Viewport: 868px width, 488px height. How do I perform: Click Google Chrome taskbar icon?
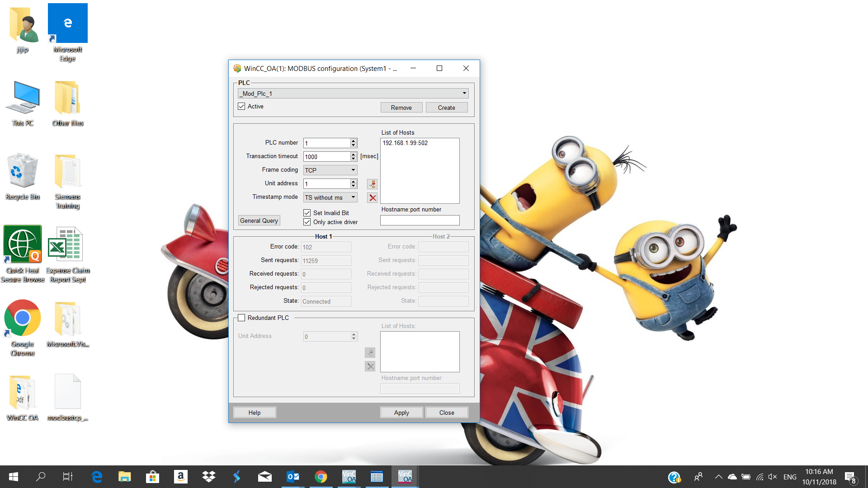[x=321, y=477]
